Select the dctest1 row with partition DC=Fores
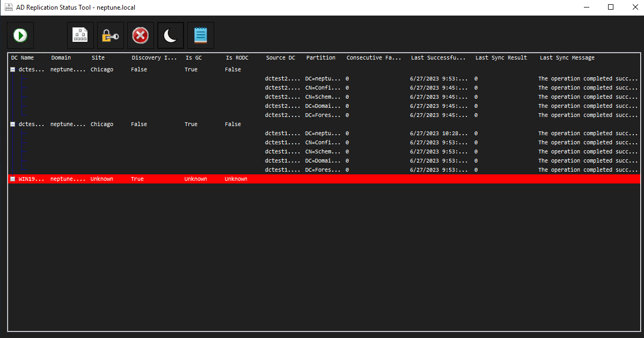The image size is (644, 338). click(325, 170)
